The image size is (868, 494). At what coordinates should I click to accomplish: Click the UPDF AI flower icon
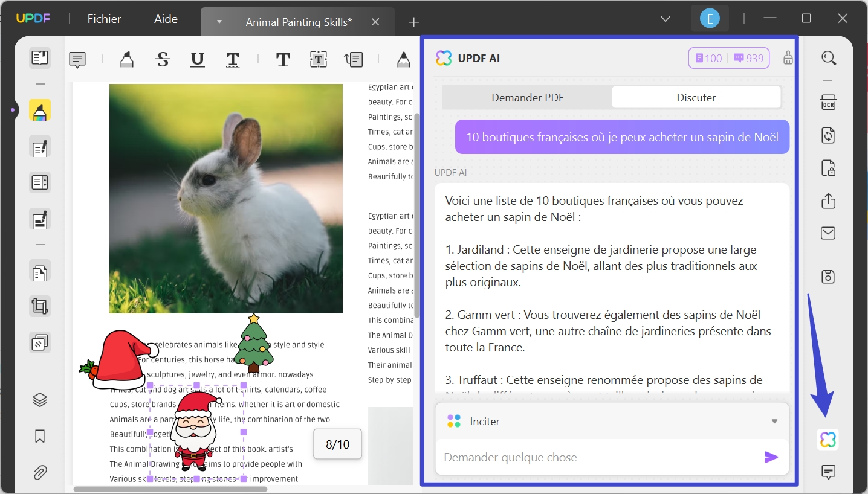(828, 439)
